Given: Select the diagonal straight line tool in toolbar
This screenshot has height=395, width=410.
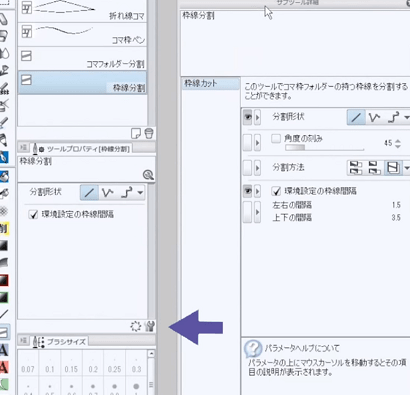Looking at the screenshot, I should coord(4,314).
